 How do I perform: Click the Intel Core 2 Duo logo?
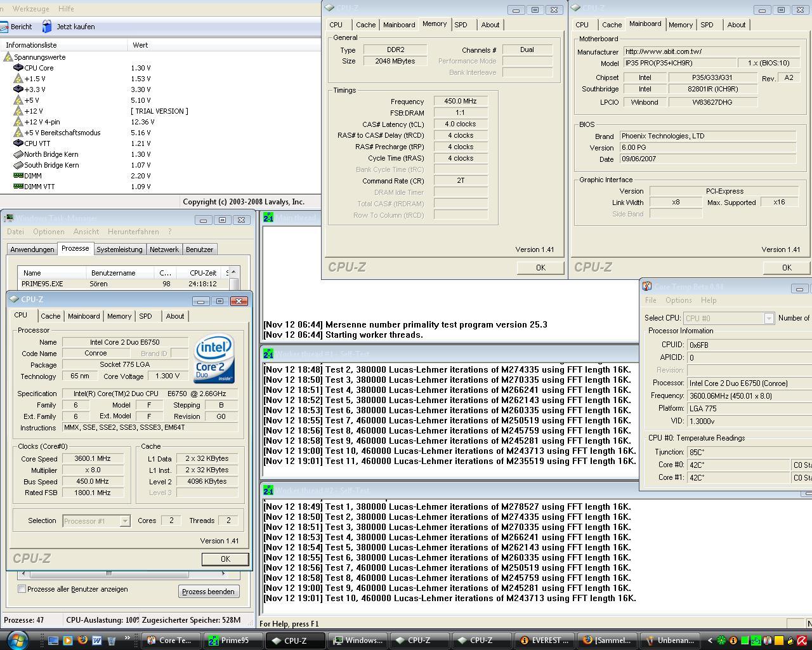coord(214,359)
